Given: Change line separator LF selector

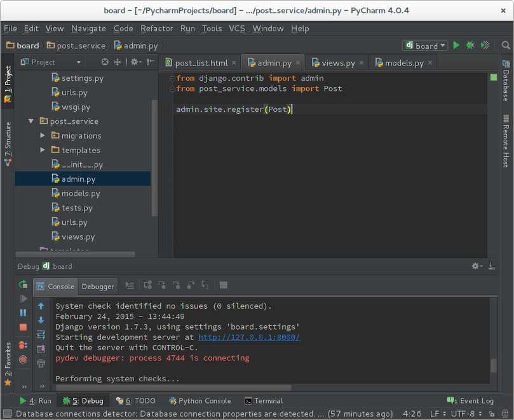Looking at the screenshot, I should pos(438,414).
